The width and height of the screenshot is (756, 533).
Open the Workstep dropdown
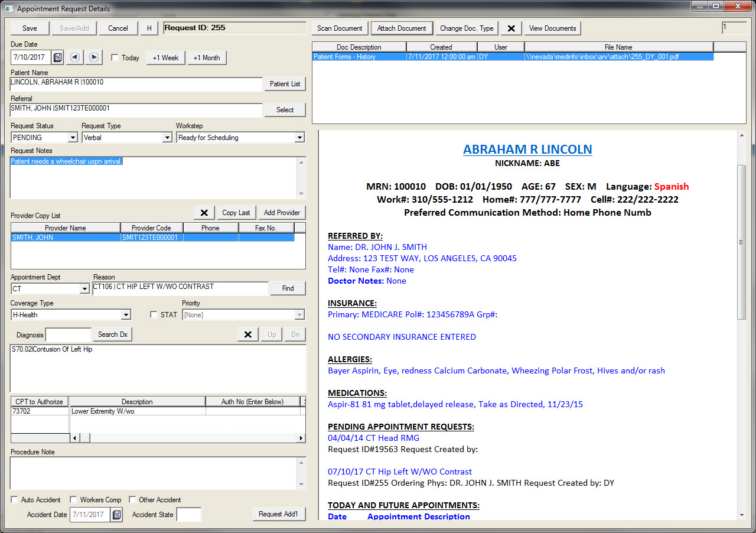click(299, 137)
